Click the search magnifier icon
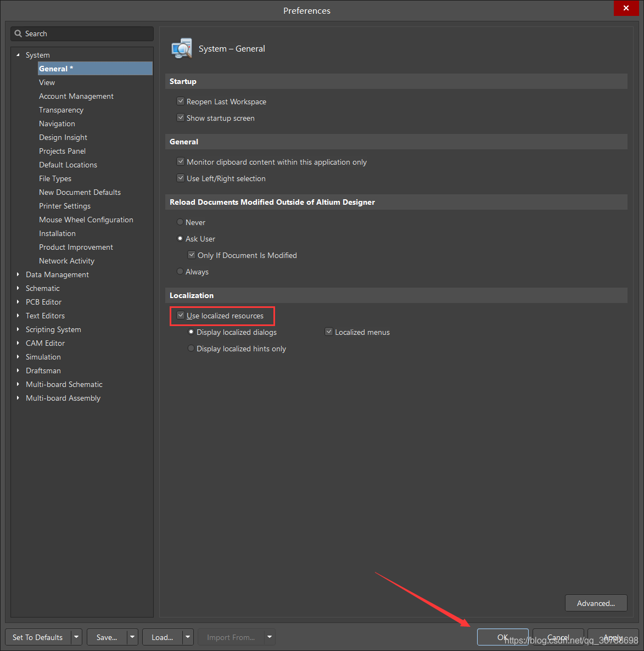This screenshot has height=651, width=644. (18, 33)
